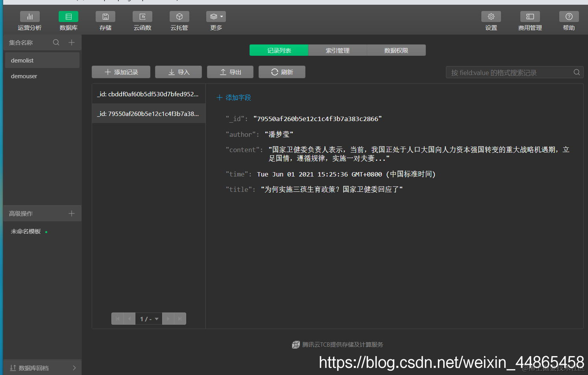
Task: Open the 运营分析 panel
Action: [30, 20]
